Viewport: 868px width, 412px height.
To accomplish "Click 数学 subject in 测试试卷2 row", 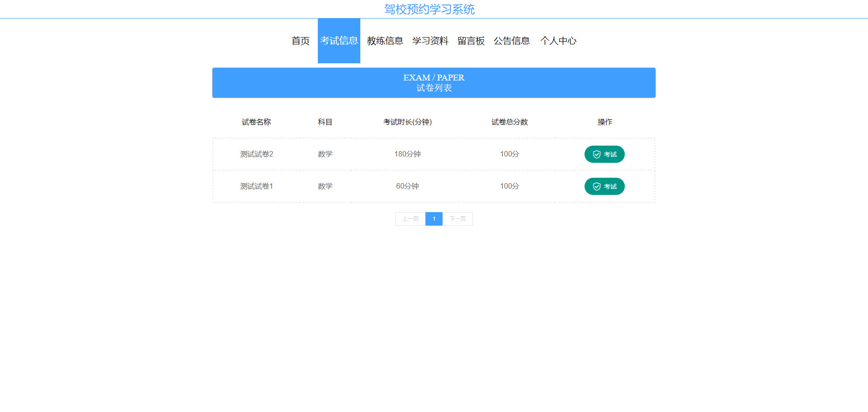I will tap(325, 154).
